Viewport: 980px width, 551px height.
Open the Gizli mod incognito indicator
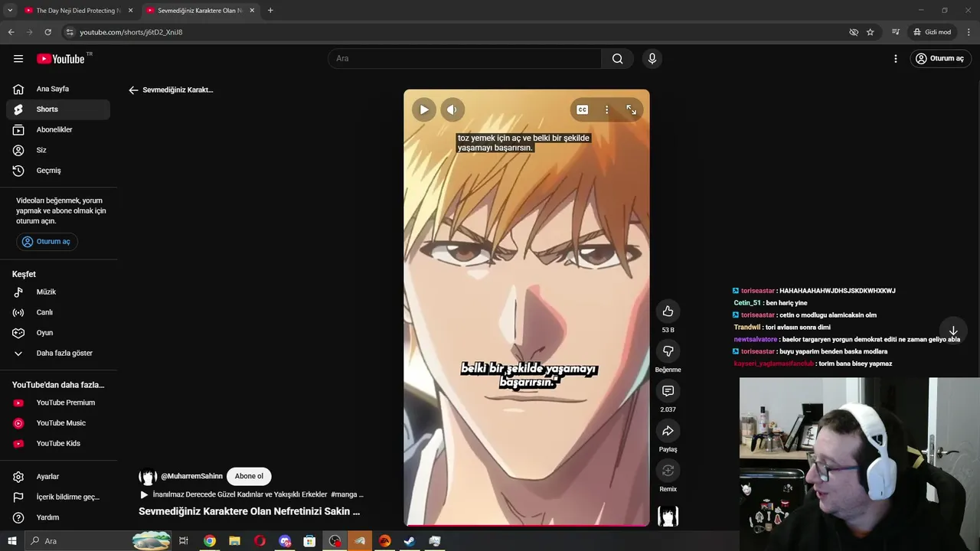[x=932, y=32]
